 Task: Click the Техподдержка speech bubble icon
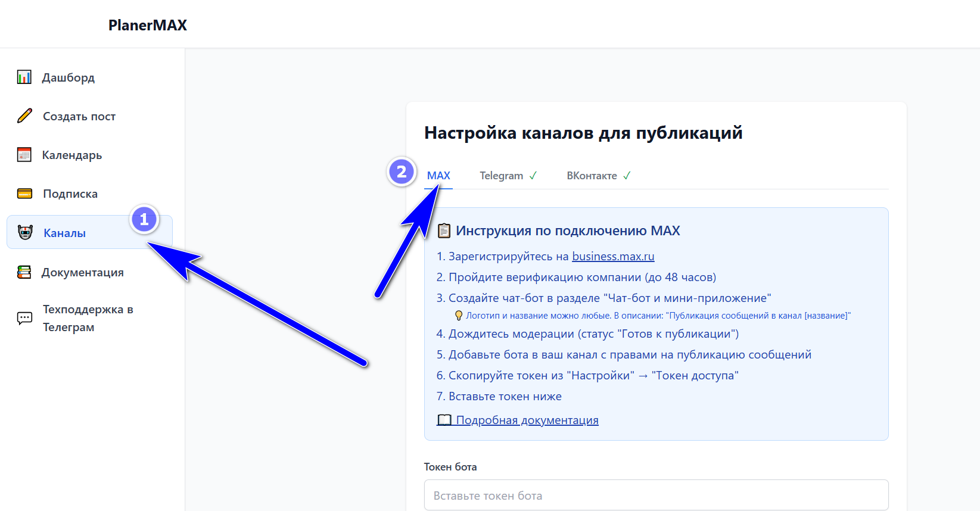pyautogui.click(x=24, y=318)
